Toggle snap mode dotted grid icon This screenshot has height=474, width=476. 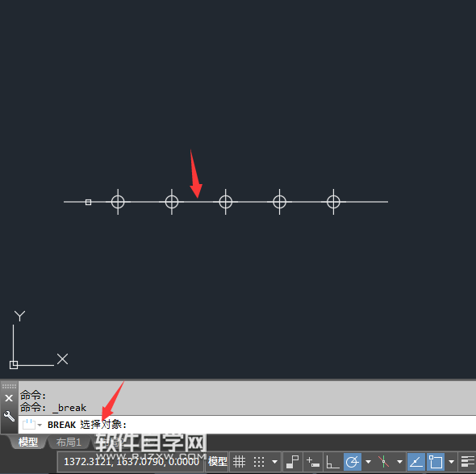tap(259, 462)
